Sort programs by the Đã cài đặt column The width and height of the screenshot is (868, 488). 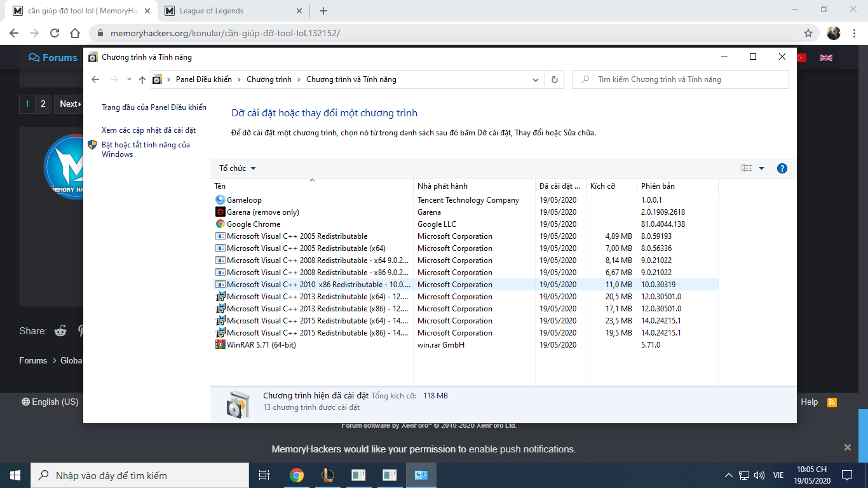coord(560,186)
